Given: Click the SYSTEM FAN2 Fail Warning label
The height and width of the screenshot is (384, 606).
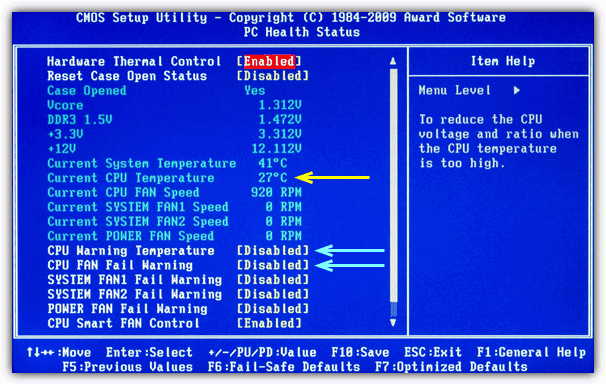Looking at the screenshot, I should pyautogui.click(x=134, y=294).
